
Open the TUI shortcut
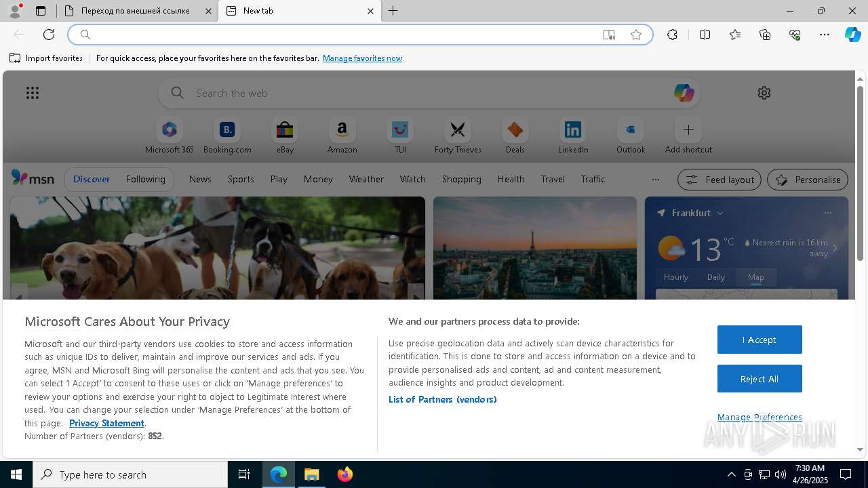[x=400, y=136]
